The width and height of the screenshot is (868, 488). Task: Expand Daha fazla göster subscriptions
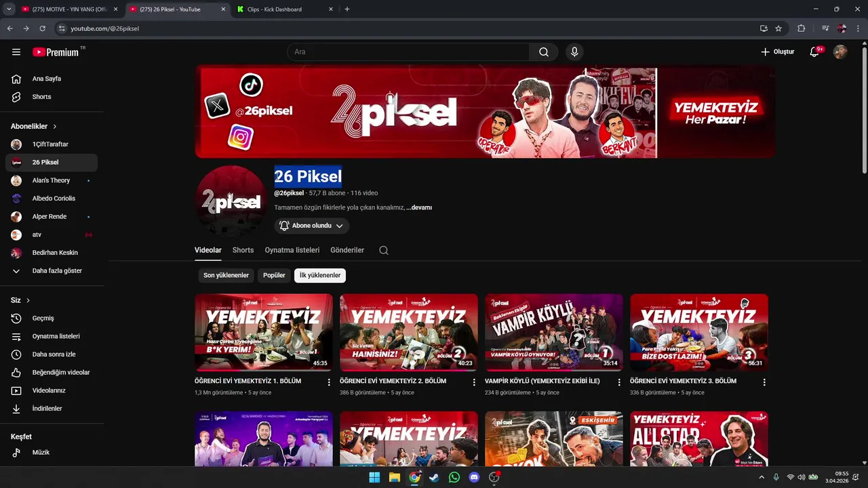(52, 271)
